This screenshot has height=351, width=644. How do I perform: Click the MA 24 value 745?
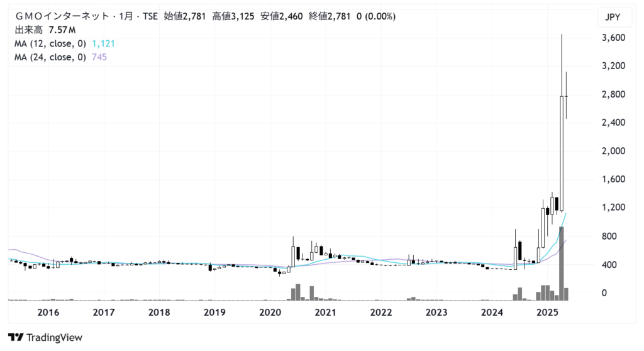pos(99,57)
